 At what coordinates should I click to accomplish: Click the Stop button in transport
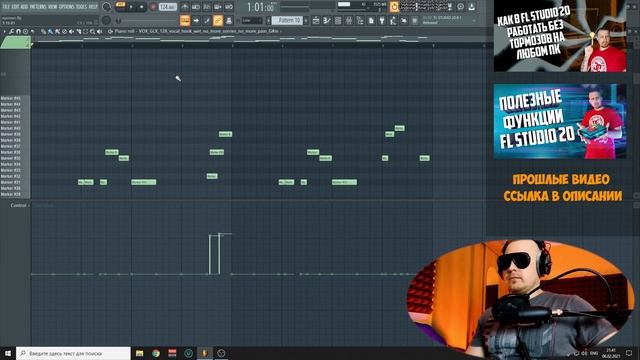(142, 7)
